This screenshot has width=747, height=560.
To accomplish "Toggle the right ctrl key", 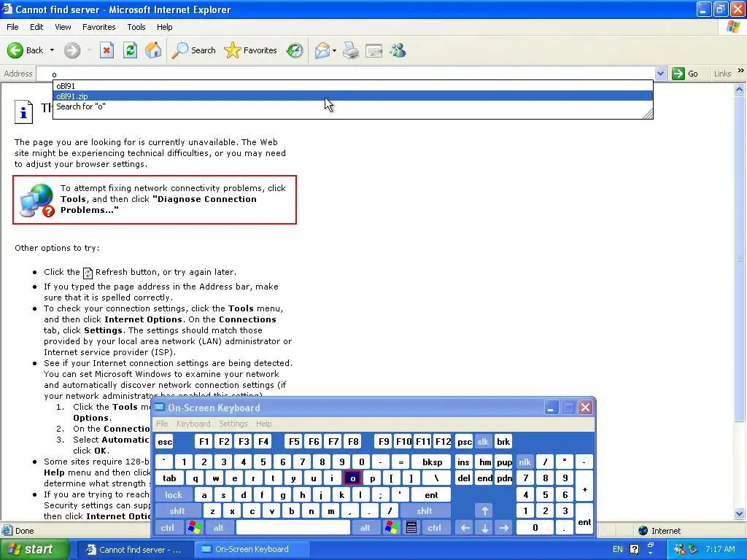I will pyautogui.click(x=434, y=527).
